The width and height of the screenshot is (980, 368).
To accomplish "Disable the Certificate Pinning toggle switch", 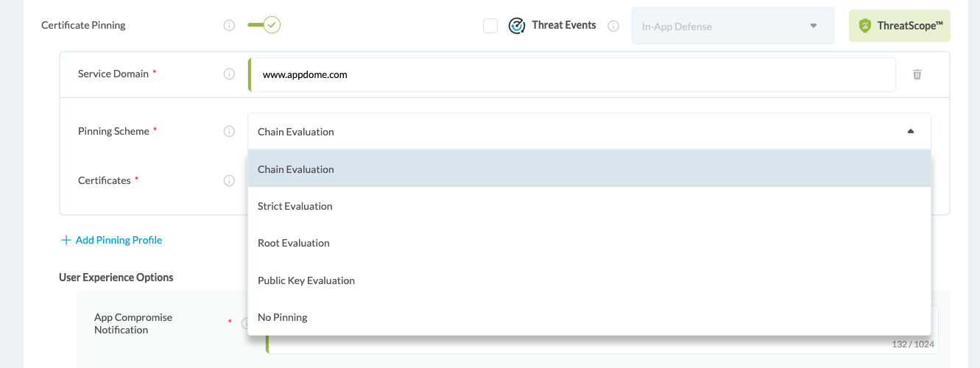I will (264, 25).
